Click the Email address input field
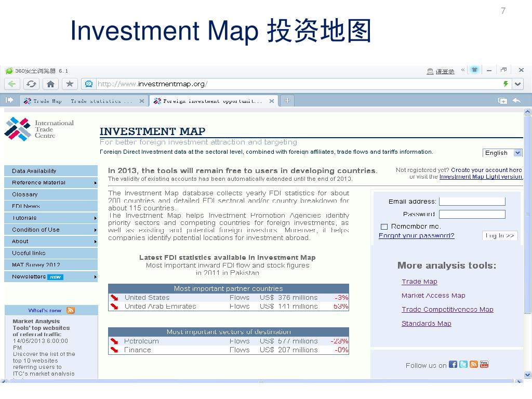The image size is (532, 399). [x=472, y=202]
